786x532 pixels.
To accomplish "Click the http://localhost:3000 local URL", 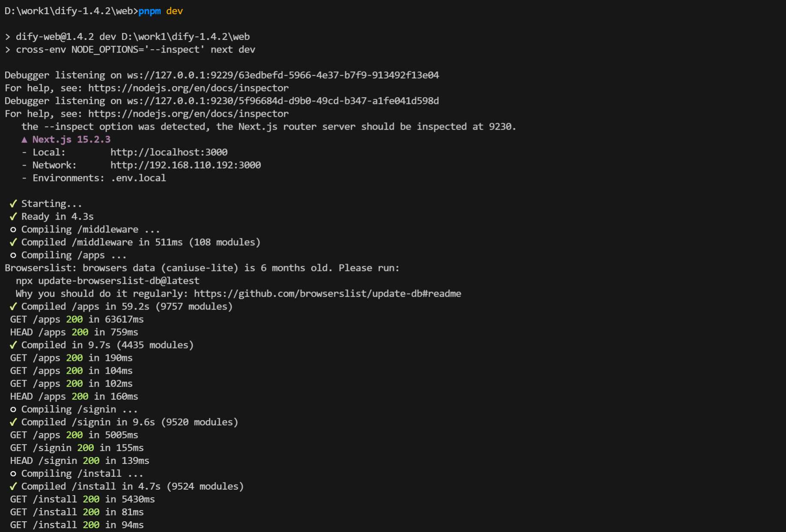I will tap(169, 152).
